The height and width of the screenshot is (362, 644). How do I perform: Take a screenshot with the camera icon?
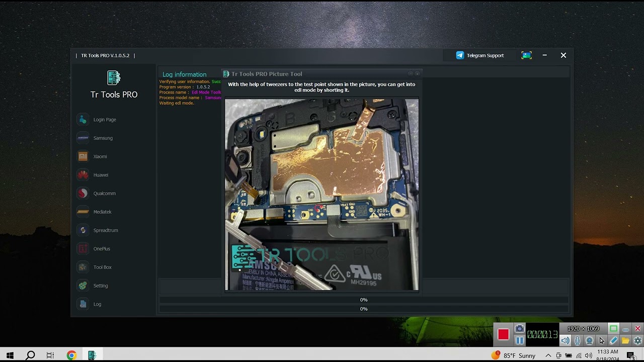(520, 329)
